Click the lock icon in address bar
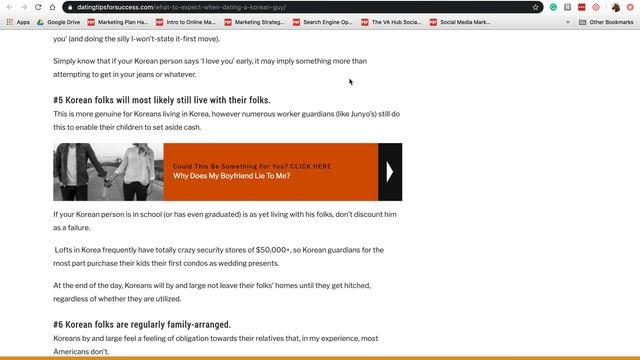The width and height of the screenshot is (640, 360). click(70, 7)
